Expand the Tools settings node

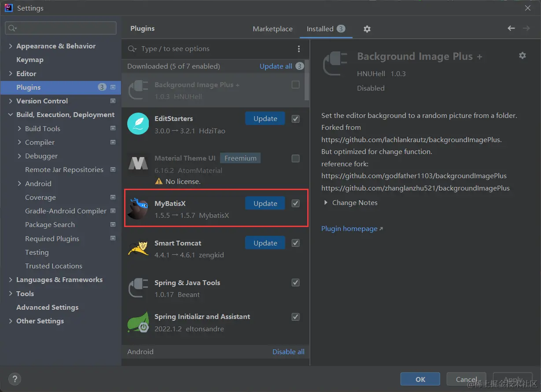click(11, 293)
